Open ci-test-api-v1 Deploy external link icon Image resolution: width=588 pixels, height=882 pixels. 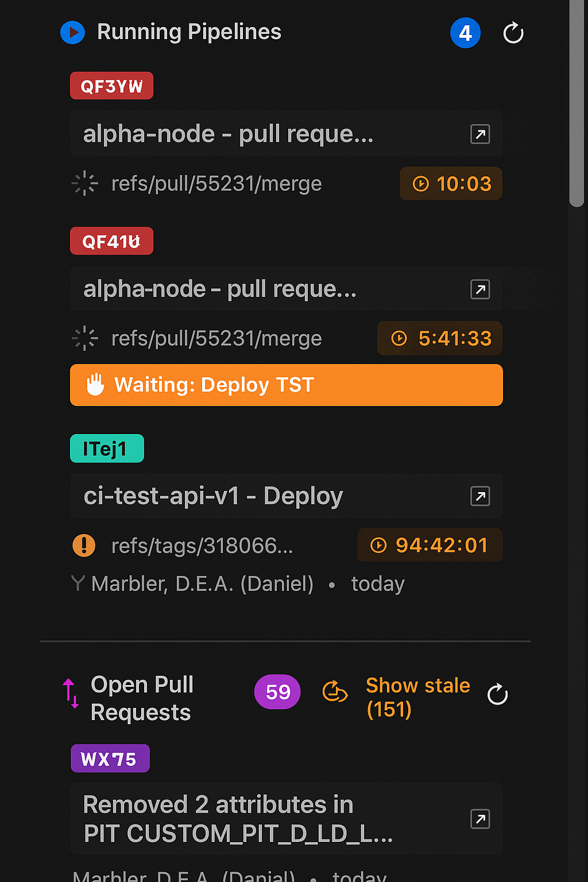tap(480, 496)
